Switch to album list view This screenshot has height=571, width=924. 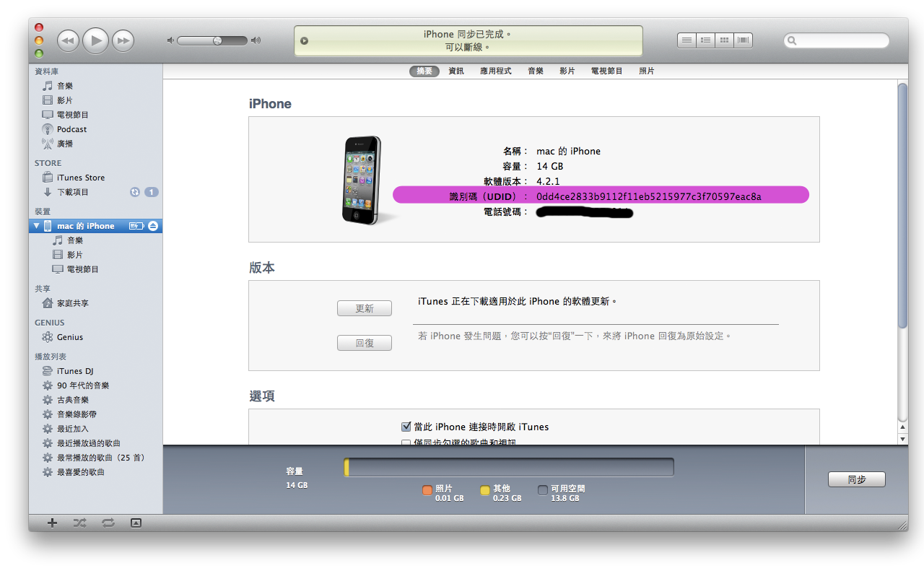click(x=705, y=40)
